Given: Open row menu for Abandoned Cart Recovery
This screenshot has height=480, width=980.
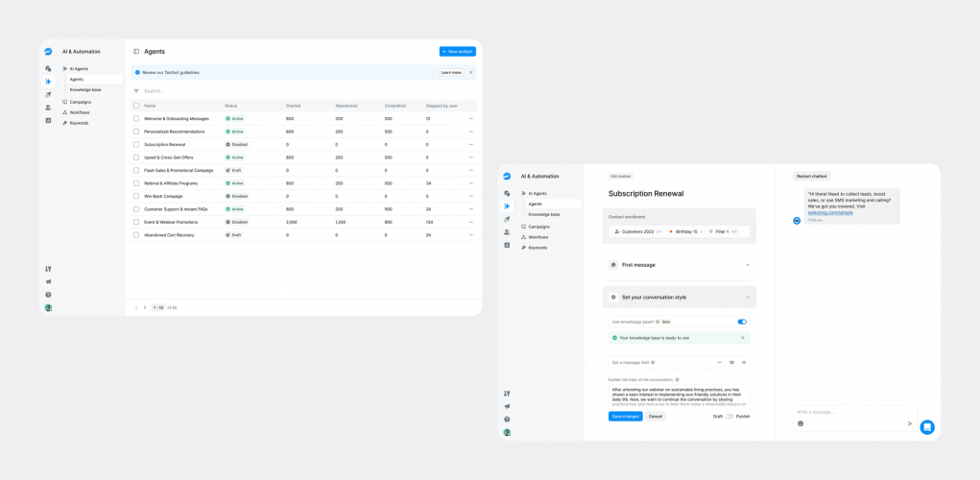Looking at the screenshot, I should [x=470, y=235].
